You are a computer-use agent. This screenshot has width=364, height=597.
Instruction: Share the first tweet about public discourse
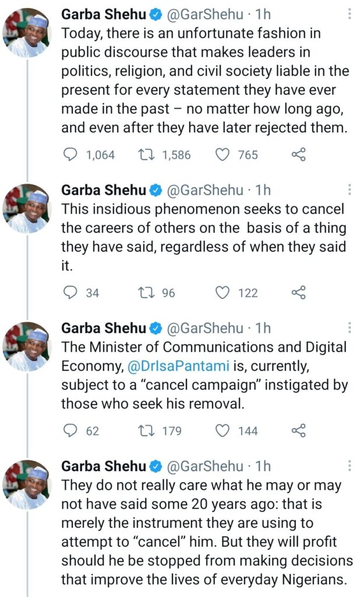[299, 154]
